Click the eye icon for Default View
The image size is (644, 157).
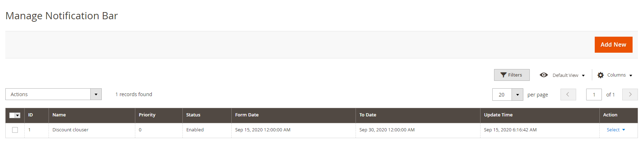click(544, 75)
